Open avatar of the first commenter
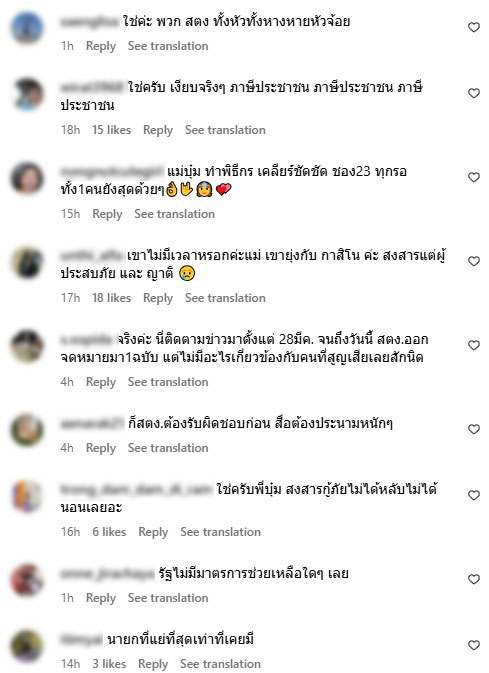The image size is (489, 673). pos(27,28)
